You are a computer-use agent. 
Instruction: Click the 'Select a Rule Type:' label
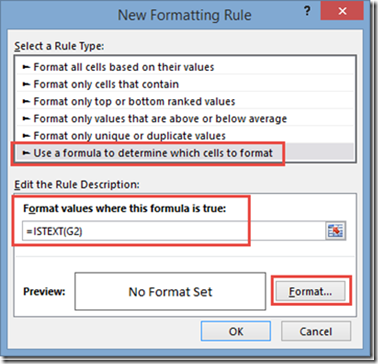[x=59, y=46]
